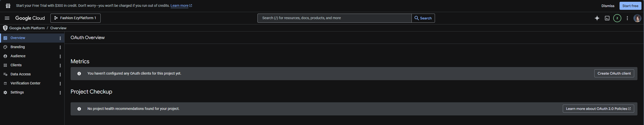Expand the options menu beside Branding
The width and height of the screenshot is (644, 125).
click(60, 47)
